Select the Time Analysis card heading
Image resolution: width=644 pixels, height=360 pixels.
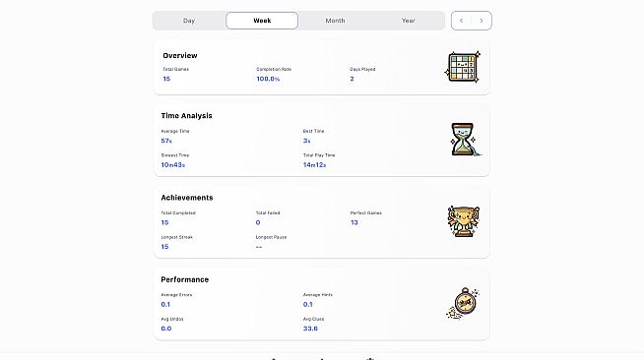[186, 116]
